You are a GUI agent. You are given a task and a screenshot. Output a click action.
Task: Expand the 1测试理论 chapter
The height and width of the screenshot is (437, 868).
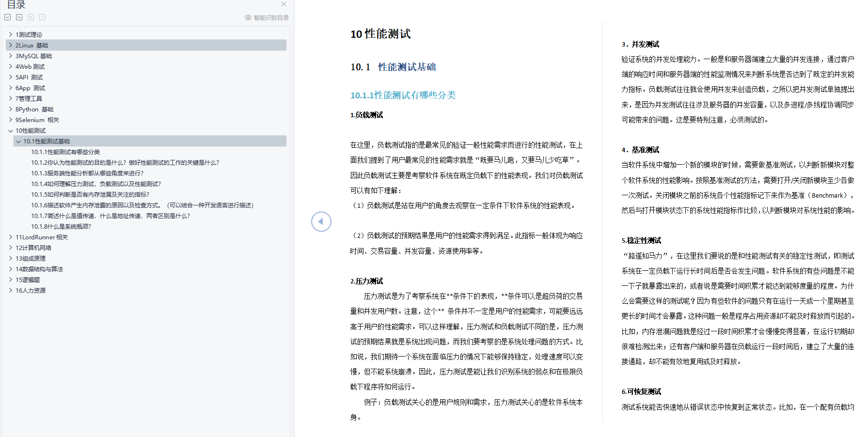point(11,34)
